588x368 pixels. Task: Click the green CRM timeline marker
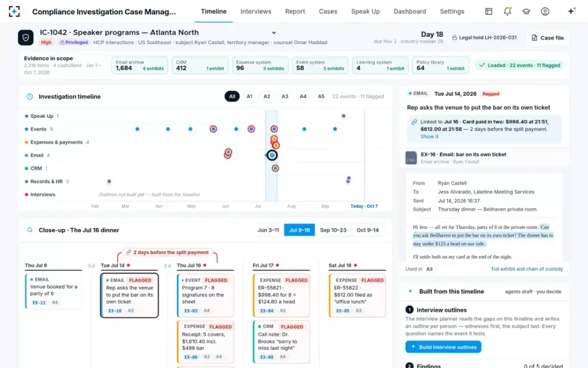tap(275, 168)
